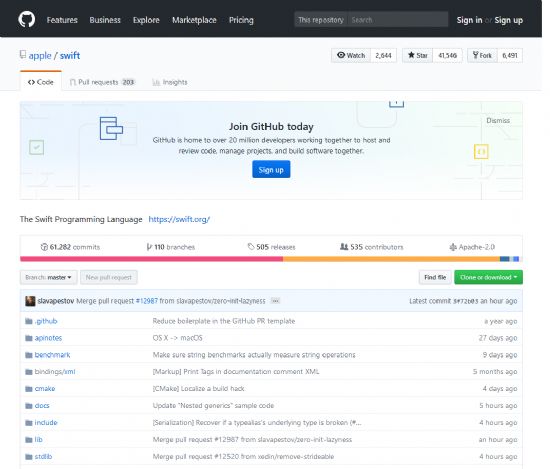550x469 pixels.
Task: Open the benchmark folder
Action: click(52, 355)
